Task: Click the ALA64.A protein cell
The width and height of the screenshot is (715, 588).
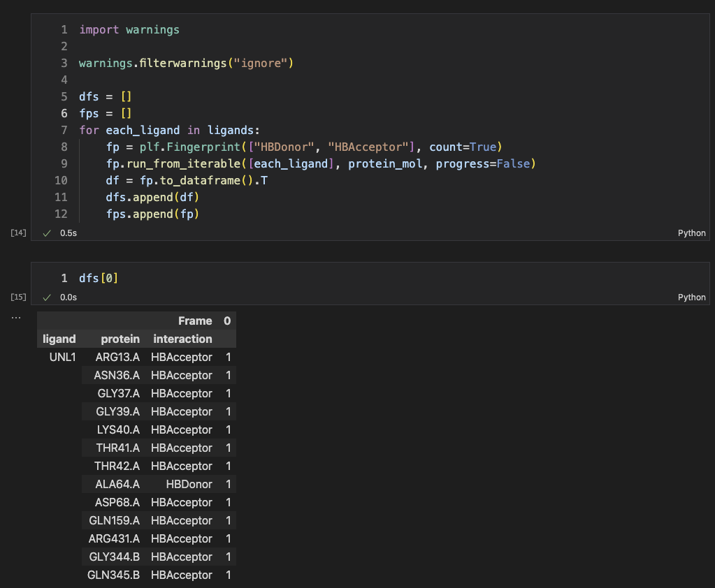Action: 117,484
